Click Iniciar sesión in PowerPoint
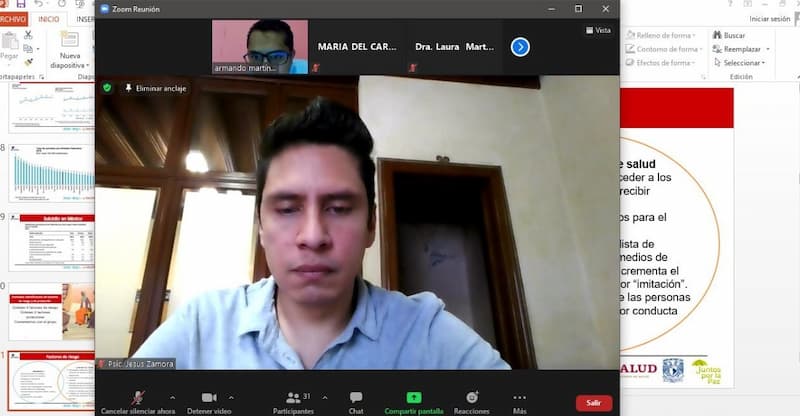This screenshot has width=800, height=416. point(769,19)
